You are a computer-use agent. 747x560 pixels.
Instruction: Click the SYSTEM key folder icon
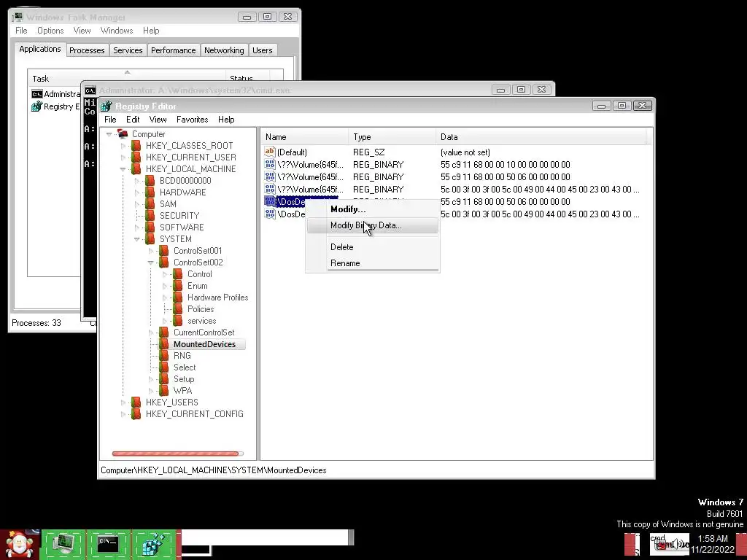tap(150, 239)
